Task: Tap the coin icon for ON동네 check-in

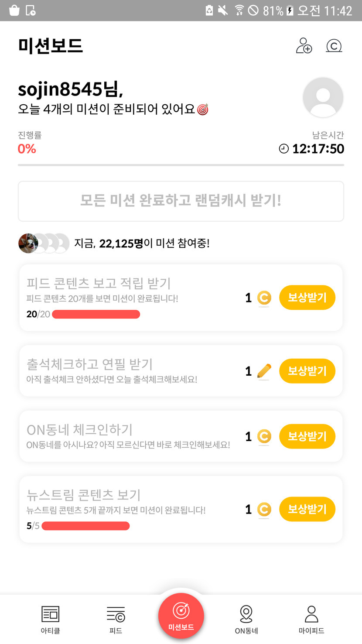Action: tap(264, 436)
